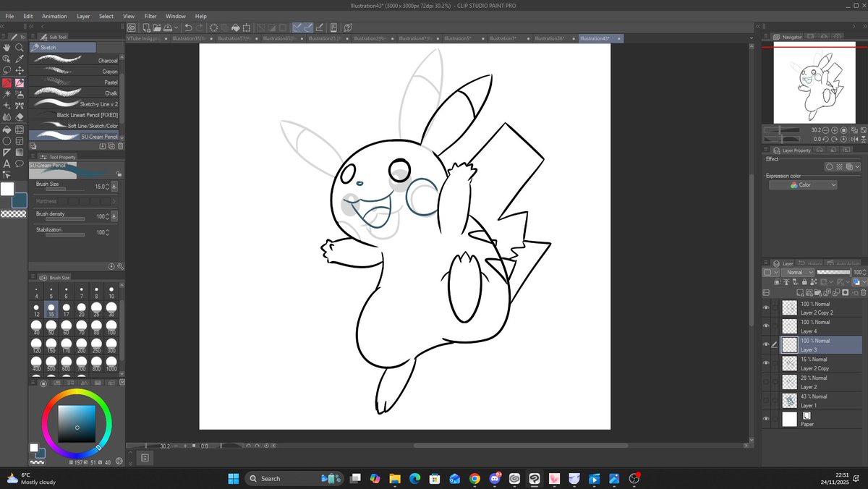Delete sub tool via trash icon
The height and width of the screenshot is (489, 868).
[120, 145]
